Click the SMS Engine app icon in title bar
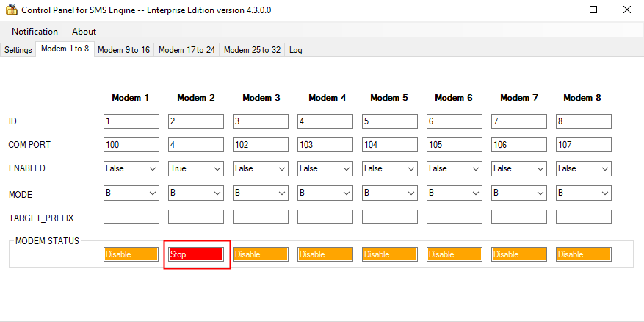This screenshot has width=644, height=322. [11, 10]
